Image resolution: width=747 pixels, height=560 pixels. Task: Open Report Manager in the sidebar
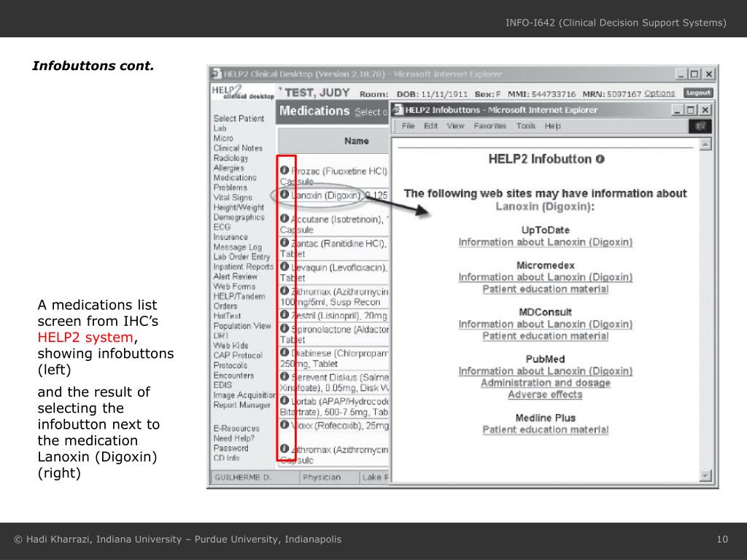[242, 405]
